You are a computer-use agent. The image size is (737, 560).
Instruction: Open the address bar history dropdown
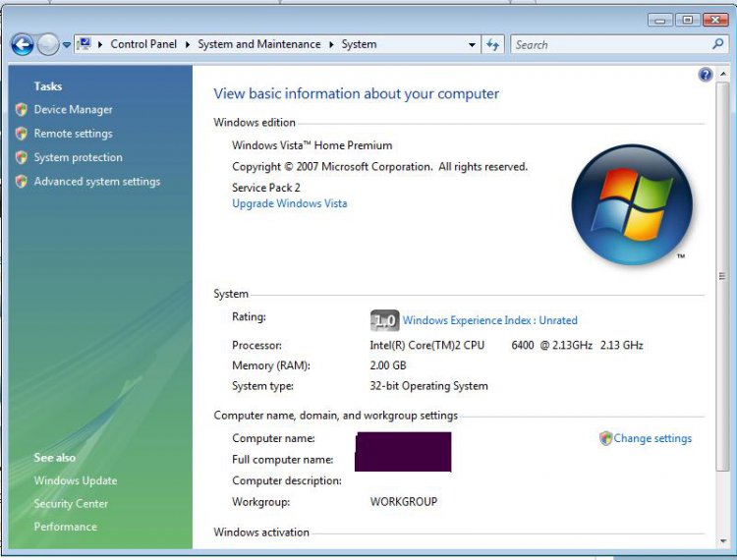coord(472,45)
